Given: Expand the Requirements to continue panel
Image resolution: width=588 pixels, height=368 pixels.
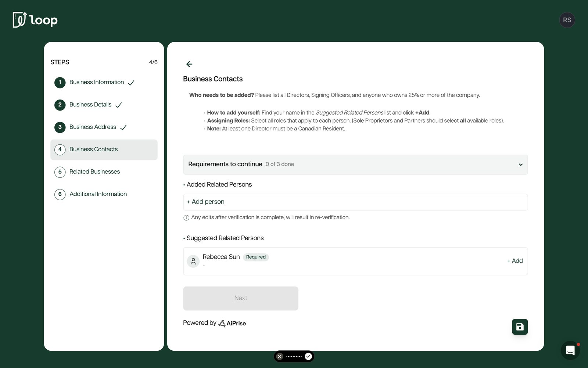Looking at the screenshot, I should 355,165.
